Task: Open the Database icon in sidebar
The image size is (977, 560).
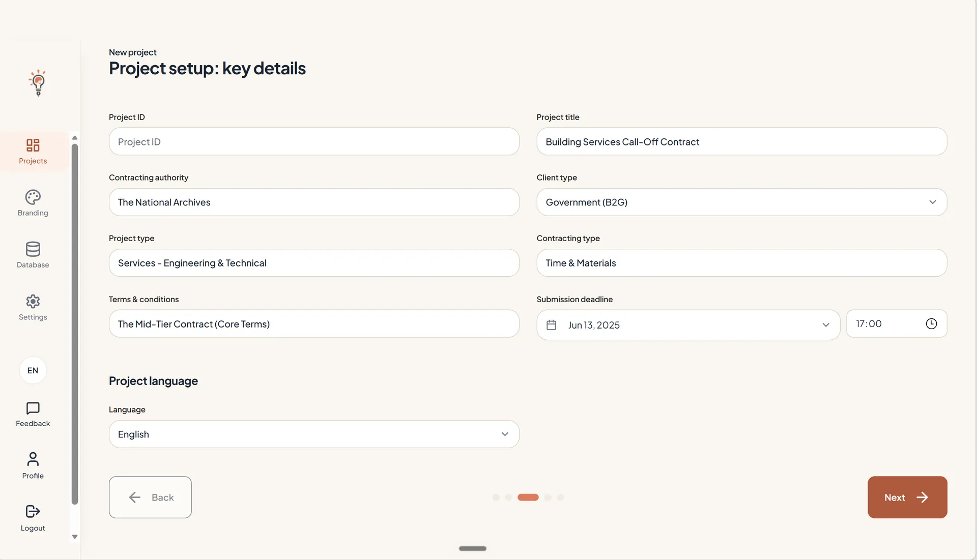Action: [33, 249]
